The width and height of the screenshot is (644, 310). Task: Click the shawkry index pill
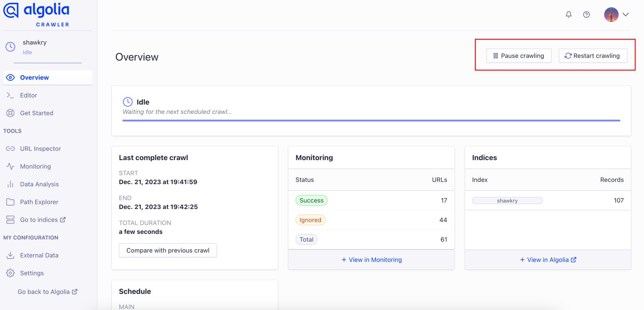point(507,201)
